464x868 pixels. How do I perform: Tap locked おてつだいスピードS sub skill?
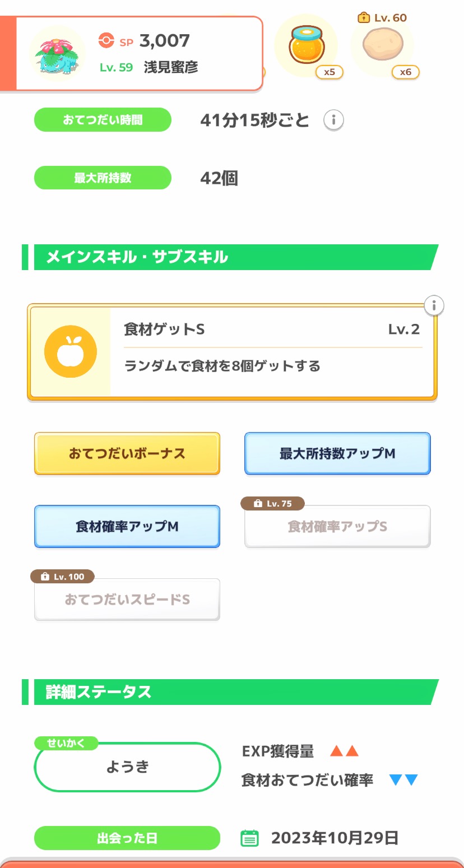click(127, 600)
